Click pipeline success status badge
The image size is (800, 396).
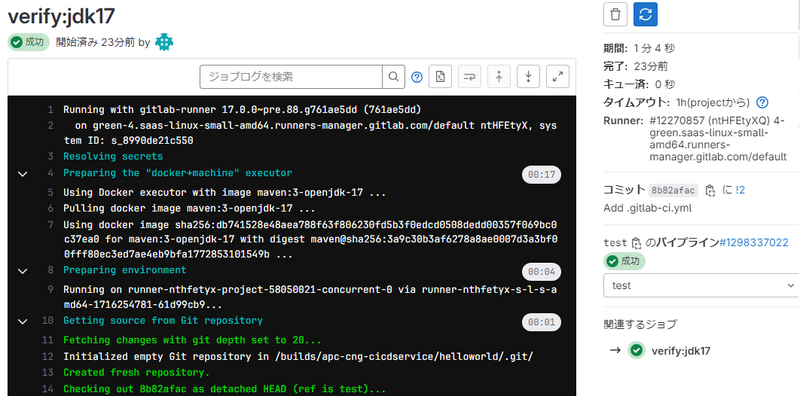624,261
